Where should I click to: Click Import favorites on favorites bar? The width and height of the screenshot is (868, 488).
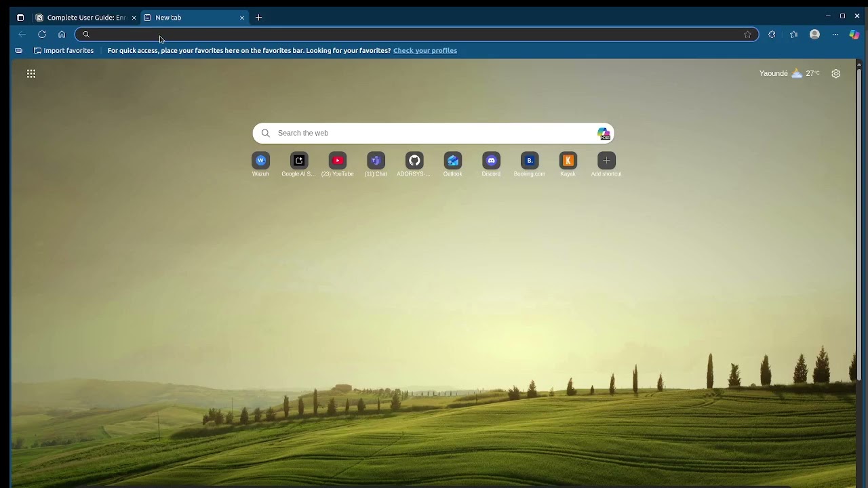[x=64, y=51]
